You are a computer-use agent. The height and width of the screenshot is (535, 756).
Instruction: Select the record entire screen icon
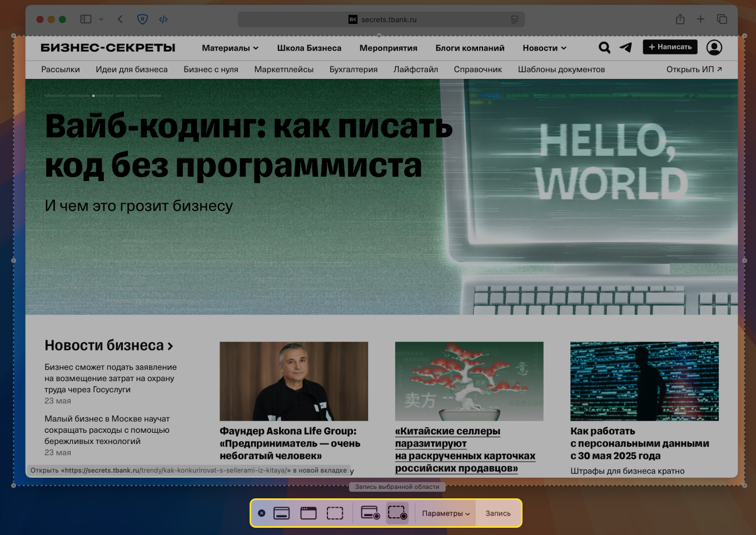(370, 513)
